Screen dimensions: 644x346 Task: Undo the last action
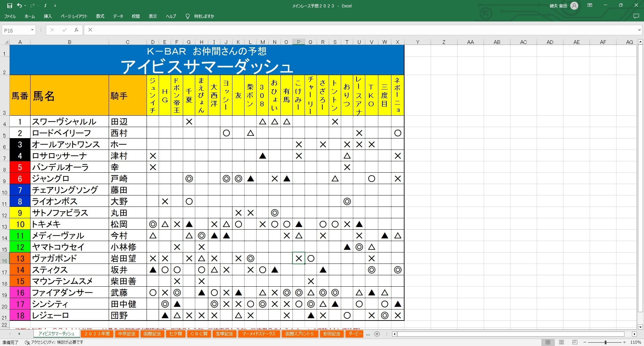[19, 6]
